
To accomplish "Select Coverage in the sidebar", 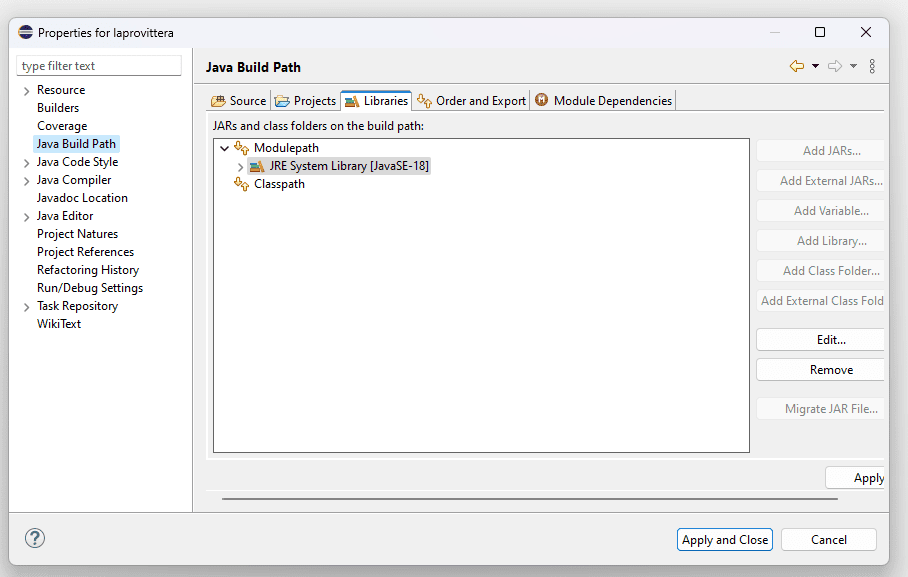I will coord(62,126).
